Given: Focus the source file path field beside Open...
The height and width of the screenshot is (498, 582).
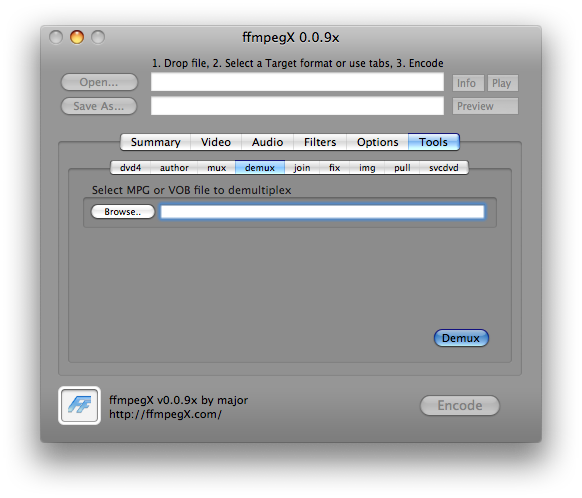Looking at the screenshot, I should [297, 82].
